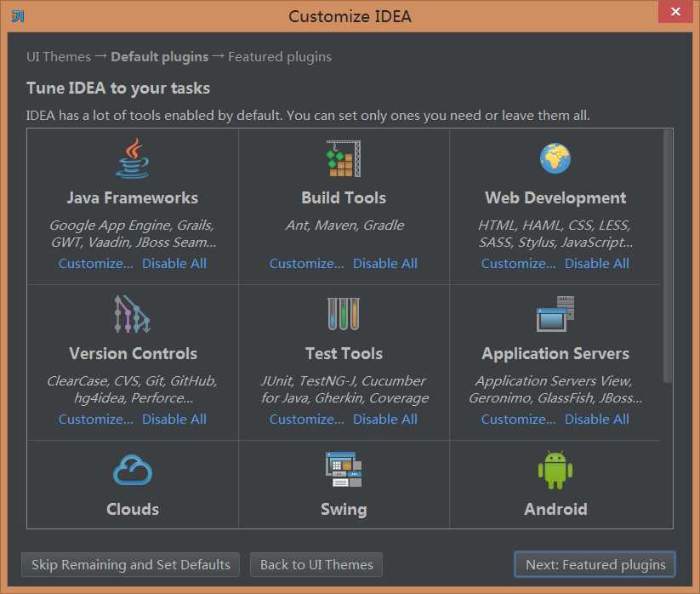This screenshot has height=594, width=700.
Task: Select UI Themes breadcrumb step
Action: point(59,57)
